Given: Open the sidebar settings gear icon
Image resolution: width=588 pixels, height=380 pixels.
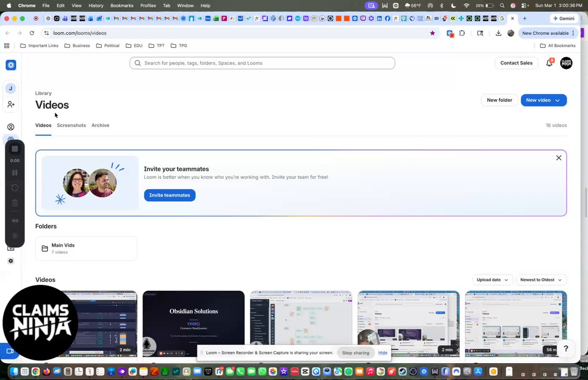Looking at the screenshot, I should coord(11,261).
